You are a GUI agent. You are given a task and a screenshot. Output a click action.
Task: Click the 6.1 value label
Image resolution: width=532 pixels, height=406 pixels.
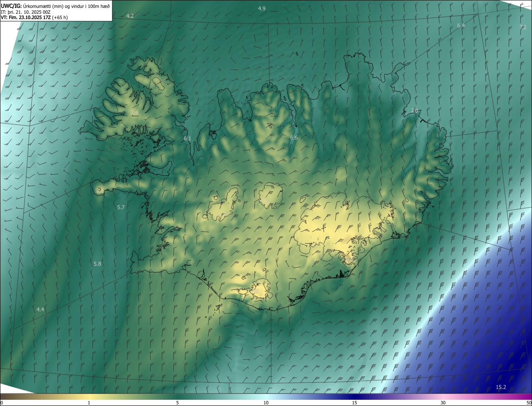[187, 139]
